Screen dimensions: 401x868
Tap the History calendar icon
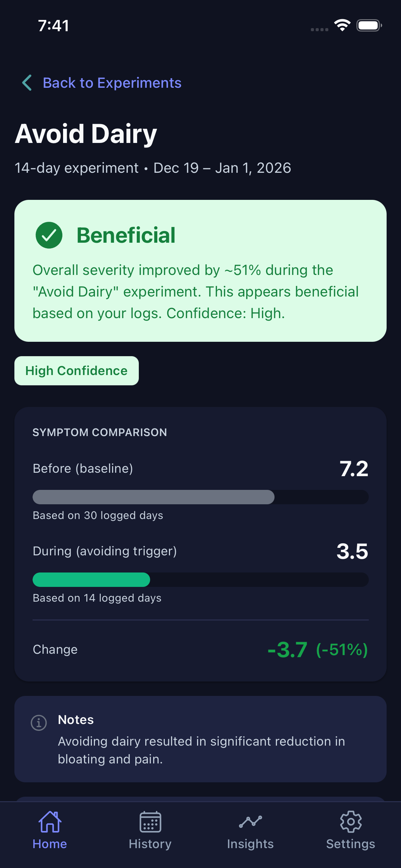[x=150, y=822]
